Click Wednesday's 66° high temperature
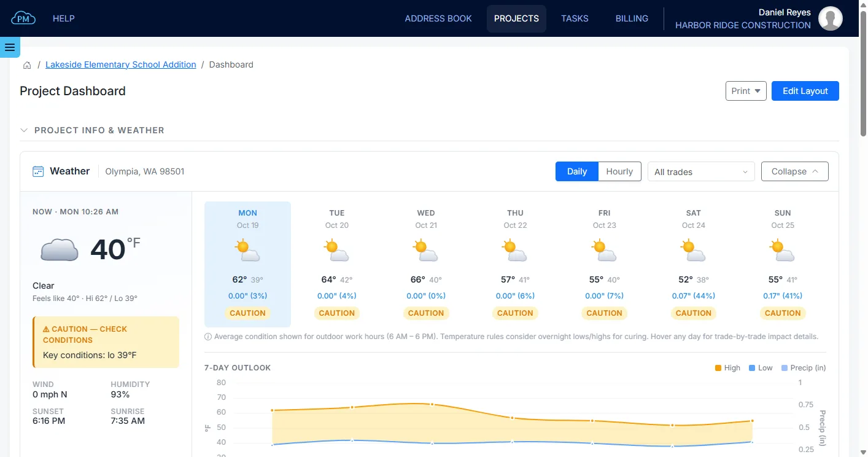Screen dimensions: 868x457 417,279
